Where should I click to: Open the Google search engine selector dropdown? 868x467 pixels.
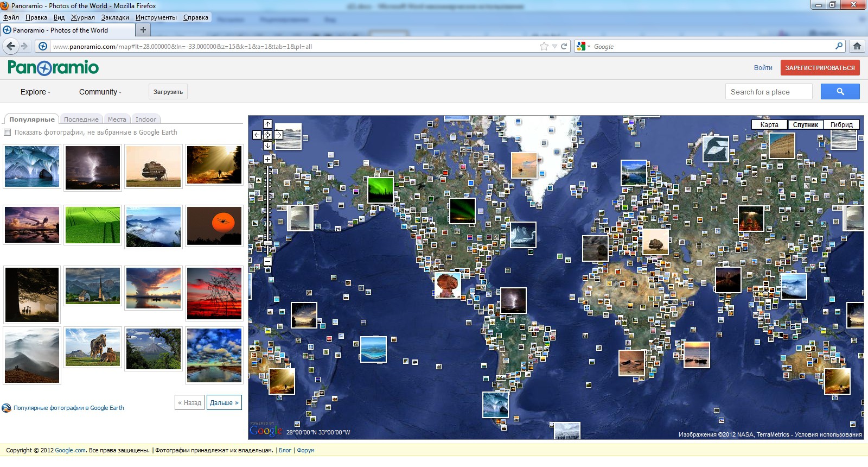pyautogui.click(x=583, y=46)
